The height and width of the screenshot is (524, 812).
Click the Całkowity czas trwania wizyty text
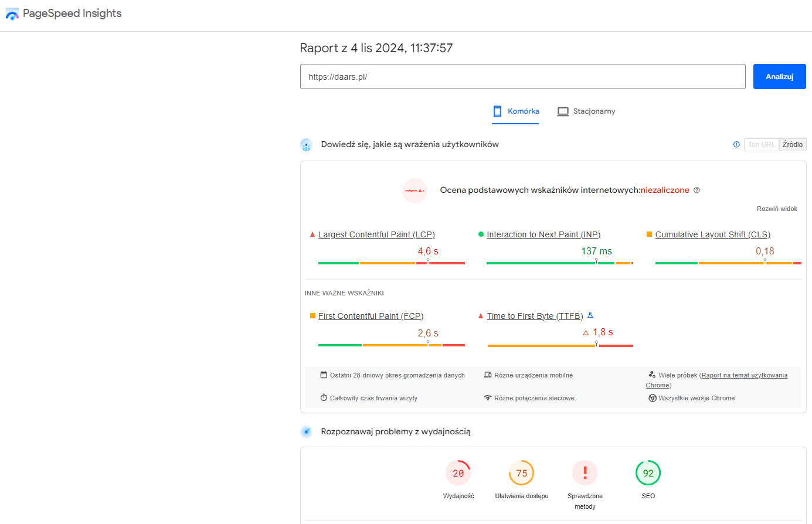(374, 398)
